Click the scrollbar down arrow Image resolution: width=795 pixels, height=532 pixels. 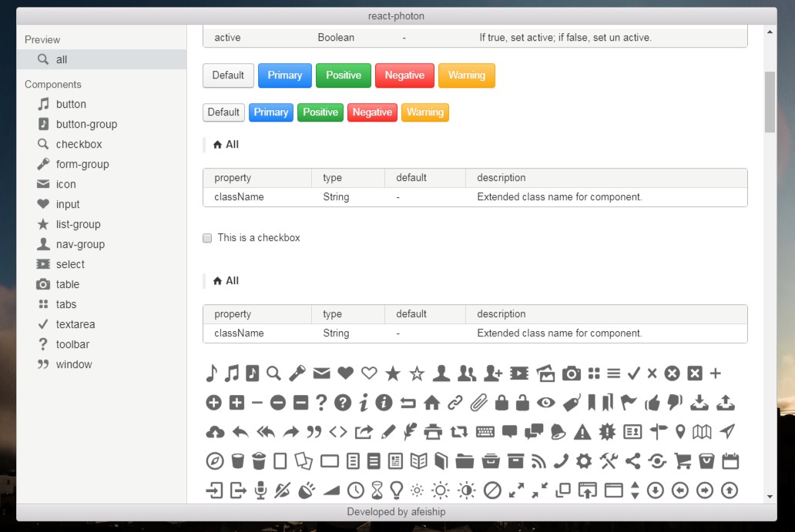pos(770,497)
